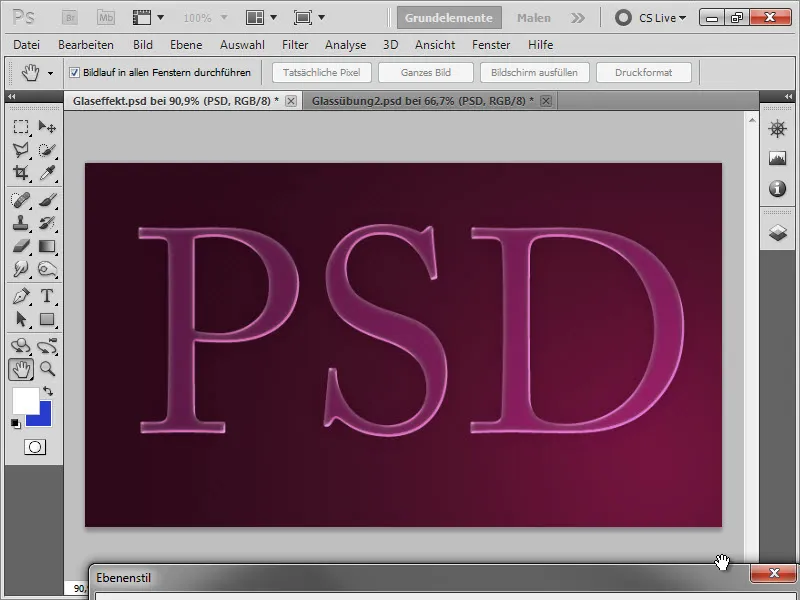Select the Brush tool
Screen dimensions: 800x600
click(47, 200)
